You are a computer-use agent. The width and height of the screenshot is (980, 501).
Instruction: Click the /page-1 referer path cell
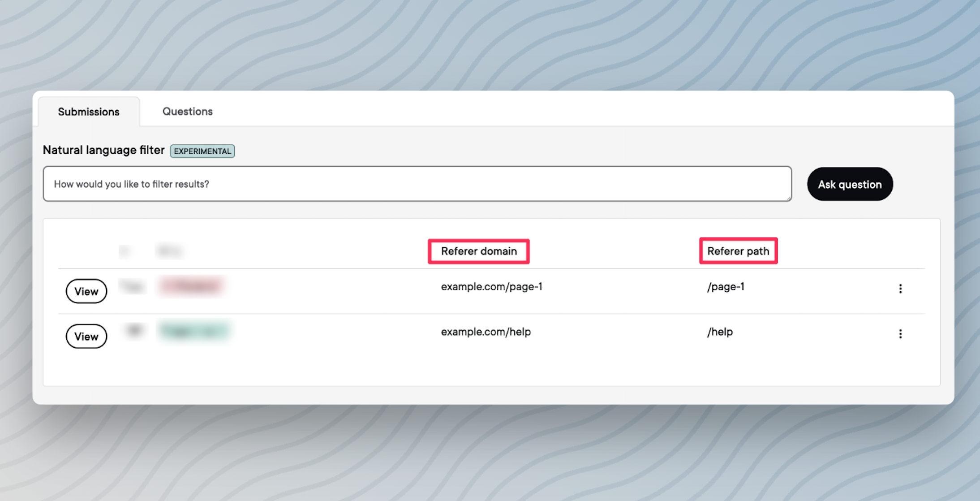click(726, 286)
